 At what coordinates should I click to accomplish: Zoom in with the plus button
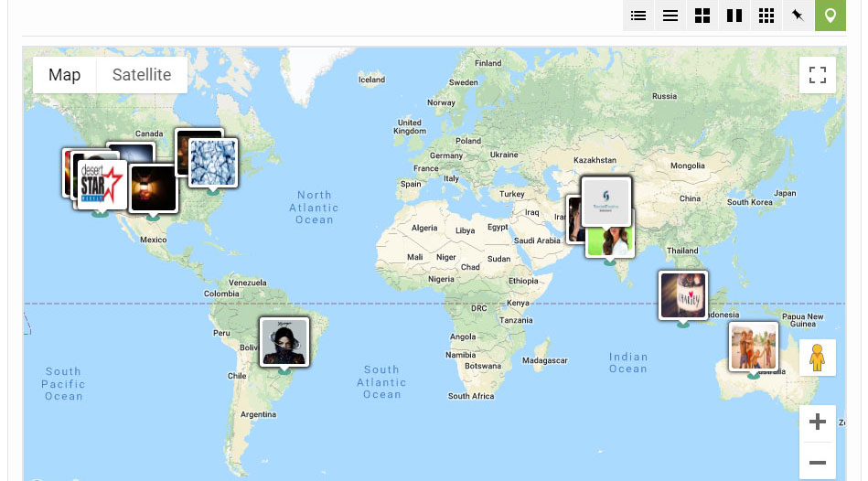[818, 422]
